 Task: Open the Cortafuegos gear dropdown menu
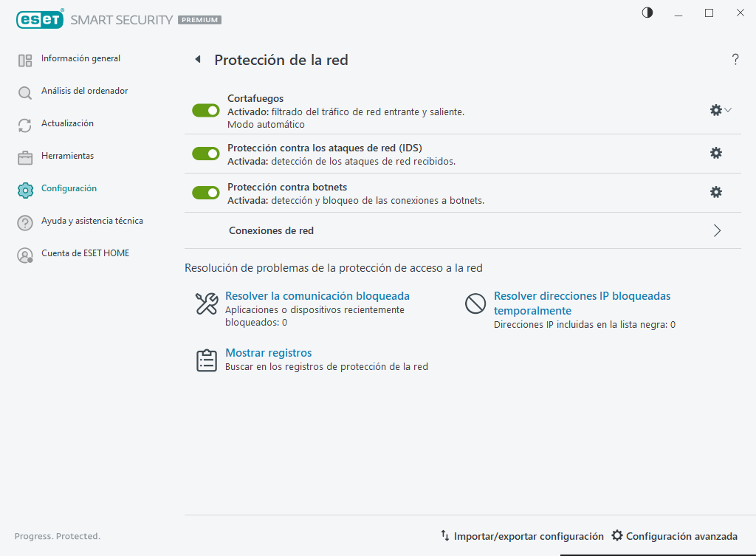721,110
